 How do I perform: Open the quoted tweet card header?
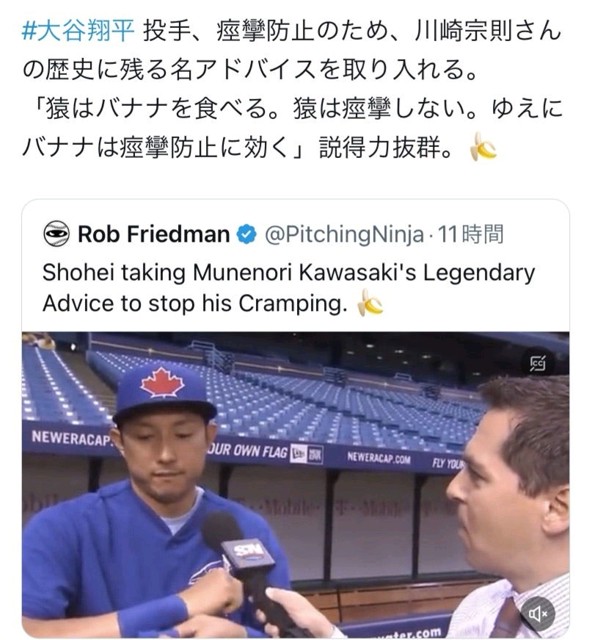pyautogui.click(x=273, y=234)
